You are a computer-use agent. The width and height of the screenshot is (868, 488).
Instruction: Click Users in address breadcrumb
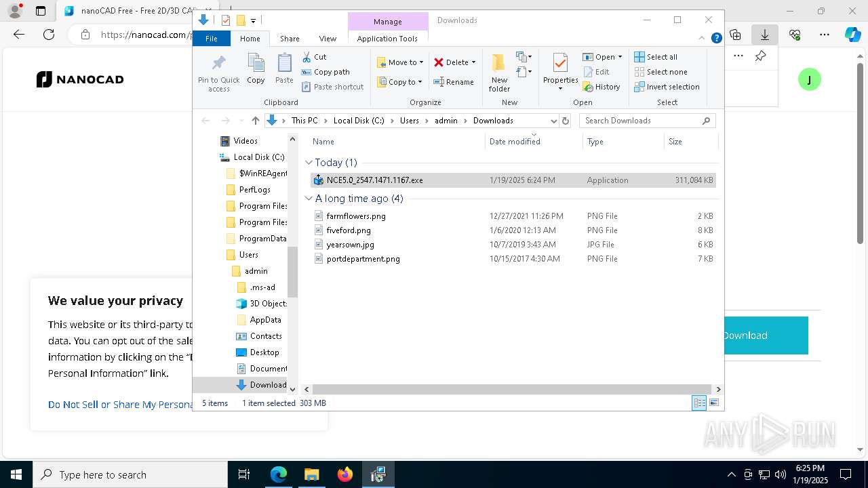coord(410,121)
